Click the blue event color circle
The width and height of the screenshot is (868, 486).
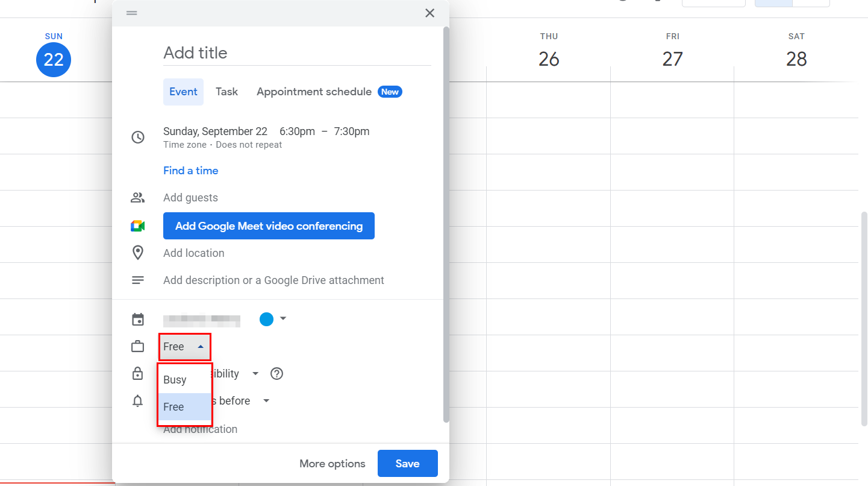tap(266, 319)
